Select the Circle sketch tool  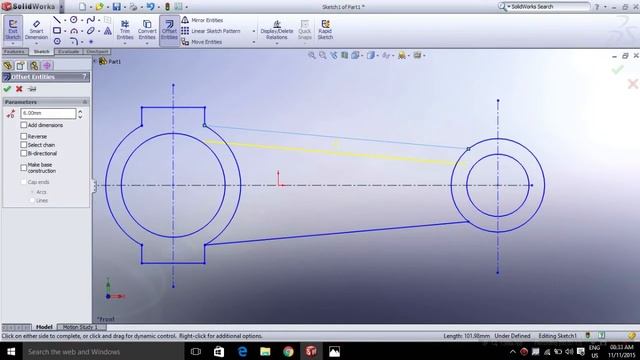(x=73, y=20)
